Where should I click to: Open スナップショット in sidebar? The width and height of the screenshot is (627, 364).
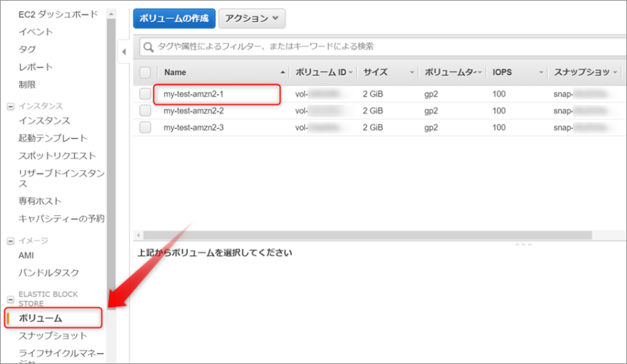coord(53,336)
